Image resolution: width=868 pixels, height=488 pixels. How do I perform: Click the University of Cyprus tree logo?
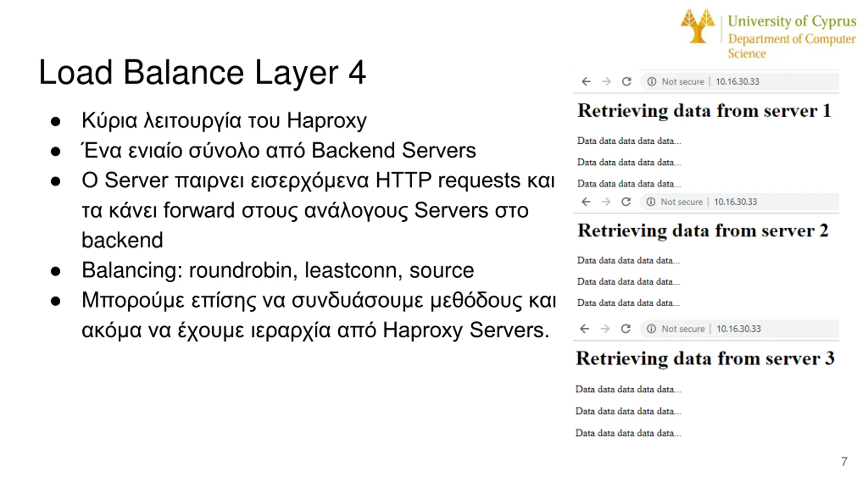pyautogui.click(x=697, y=26)
